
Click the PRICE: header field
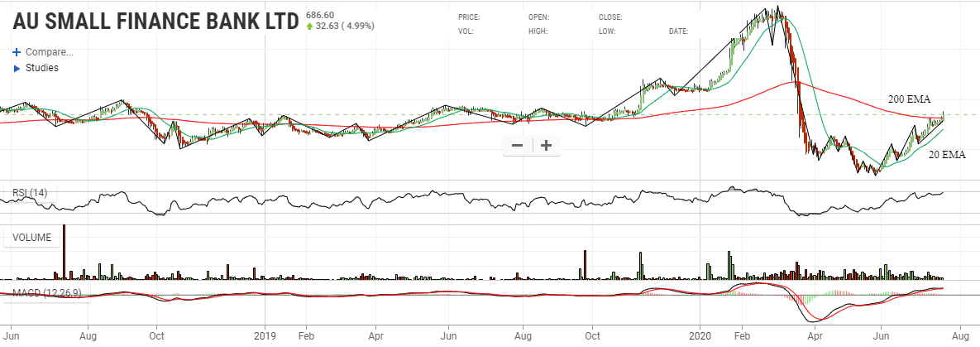pos(470,17)
